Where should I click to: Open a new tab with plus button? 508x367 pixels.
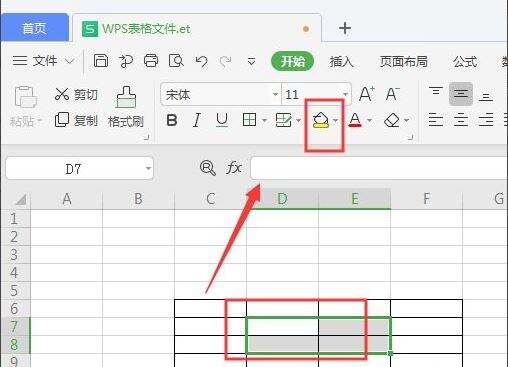point(345,28)
